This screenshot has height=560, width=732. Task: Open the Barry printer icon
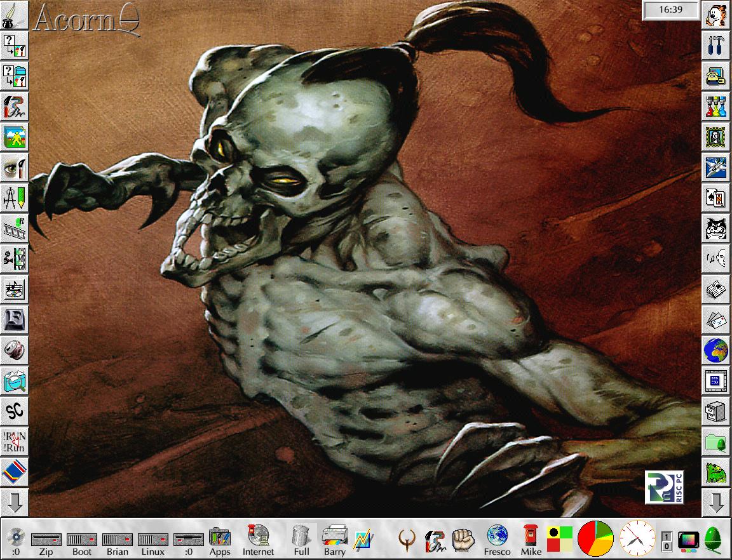point(335,540)
